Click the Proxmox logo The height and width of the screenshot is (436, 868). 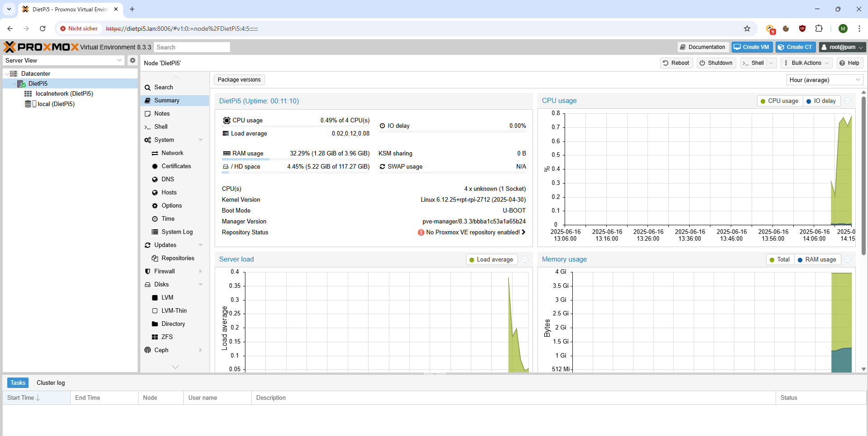(41, 47)
